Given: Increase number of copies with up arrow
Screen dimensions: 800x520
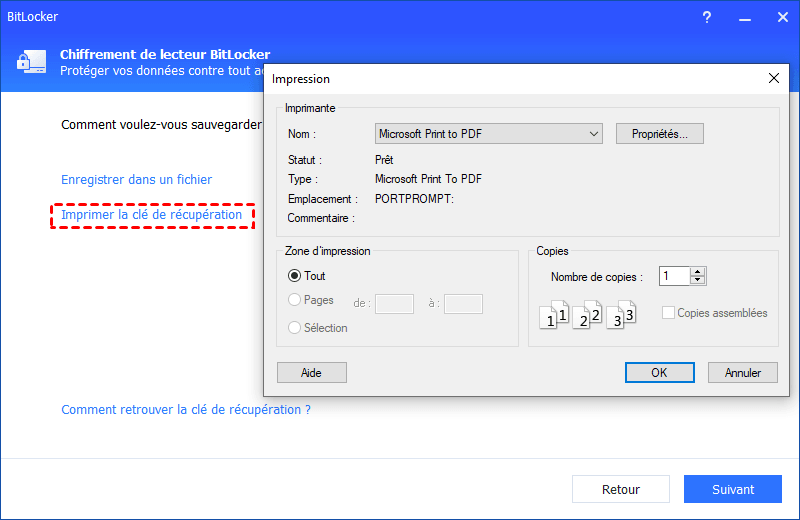Looking at the screenshot, I should point(697,271).
